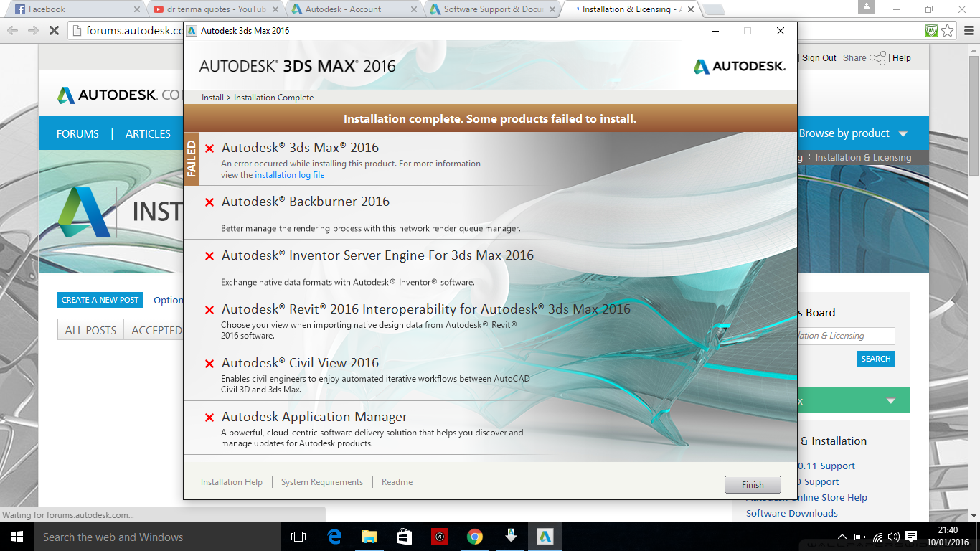Viewport: 980px width, 551px height.
Task: Click the Finish button in the installer
Action: (x=753, y=484)
